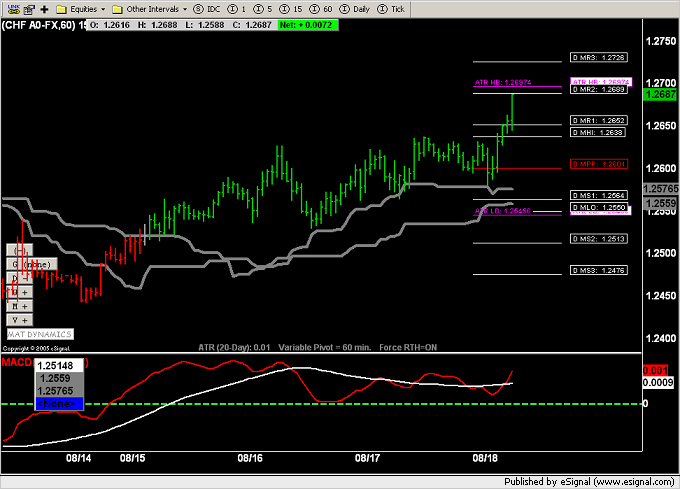The height and width of the screenshot is (489, 680).
Task: Click the D MR2: 1.2689 pivot label
Action: [x=598, y=89]
